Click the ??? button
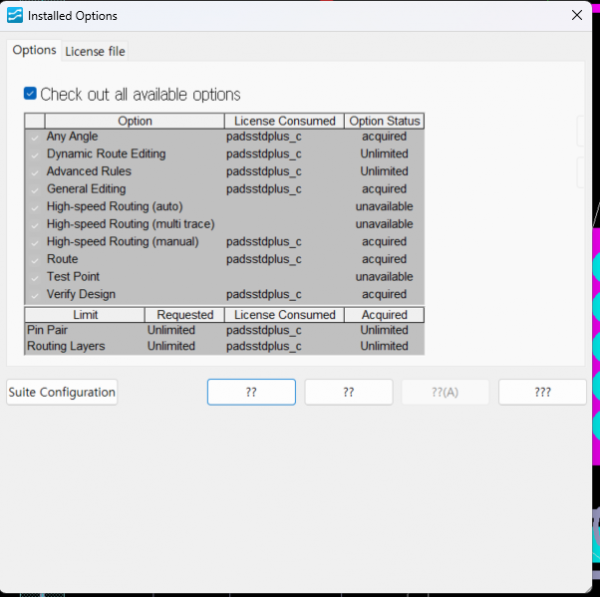 click(x=542, y=392)
